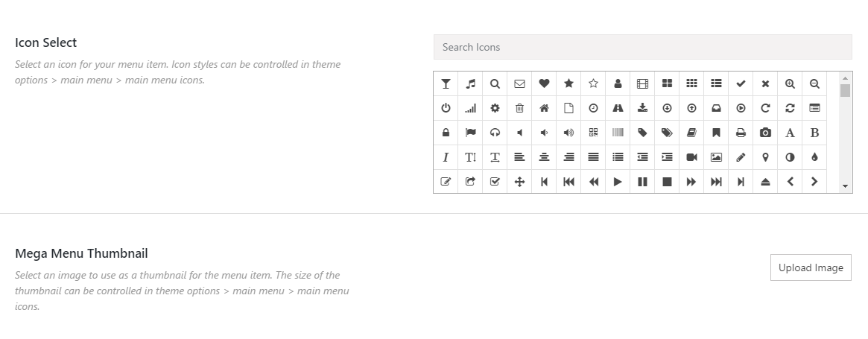Click the icon list scrollbar thumb

coord(845,90)
